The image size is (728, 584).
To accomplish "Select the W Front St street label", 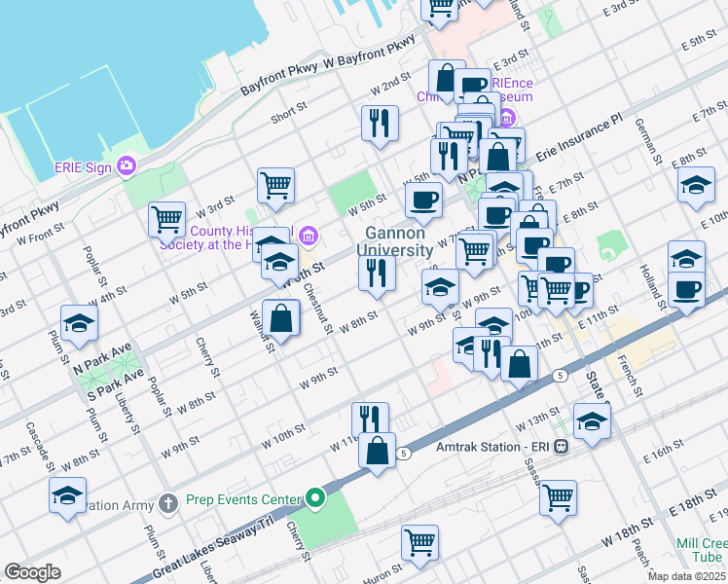I will [x=41, y=235].
